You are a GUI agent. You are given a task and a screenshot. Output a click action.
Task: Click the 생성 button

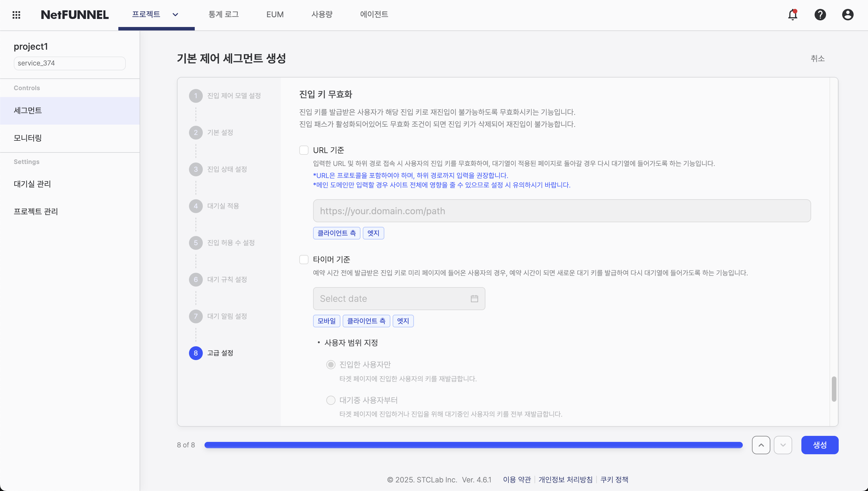(x=820, y=445)
